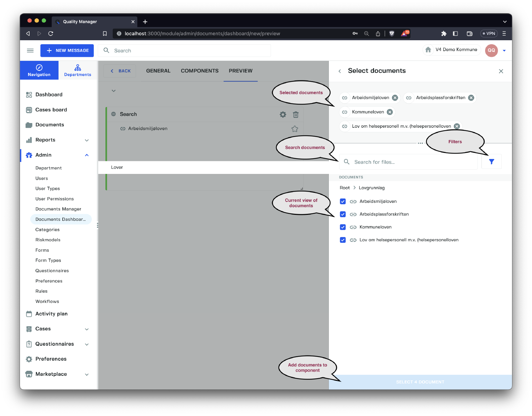Viewport: 532px width, 416px height.
Task: Go back with the Select documents arrow
Action: pyautogui.click(x=339, y=71)
